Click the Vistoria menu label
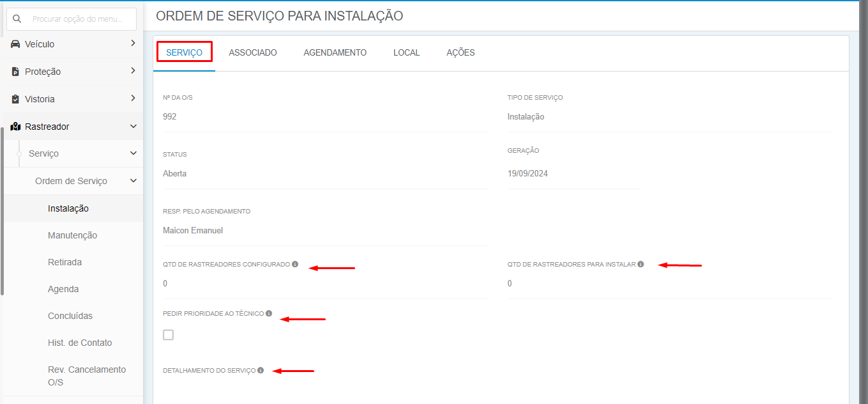The height and width of the screenshot is (404, 868). (40, 99)
